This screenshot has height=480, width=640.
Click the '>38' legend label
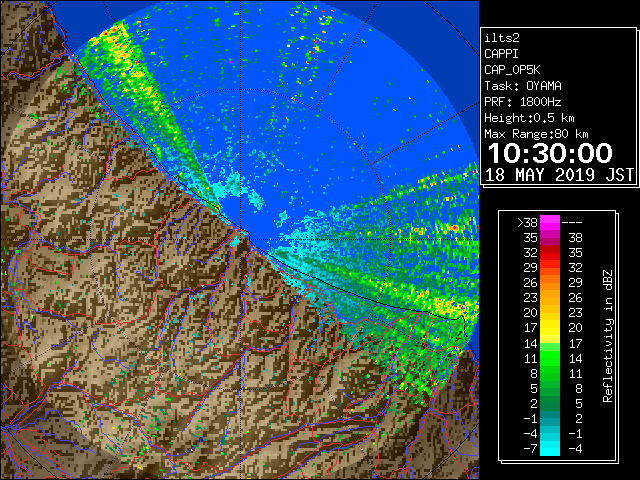tap(527, 223)
